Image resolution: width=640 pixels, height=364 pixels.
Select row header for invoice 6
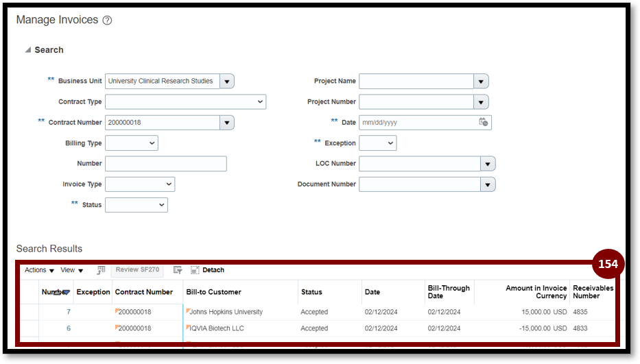click(29, 328)
